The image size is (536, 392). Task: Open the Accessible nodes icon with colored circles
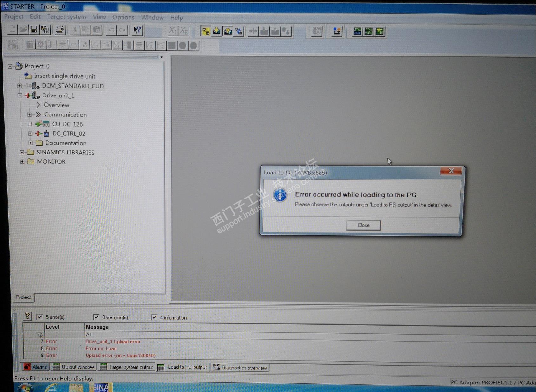337,31
